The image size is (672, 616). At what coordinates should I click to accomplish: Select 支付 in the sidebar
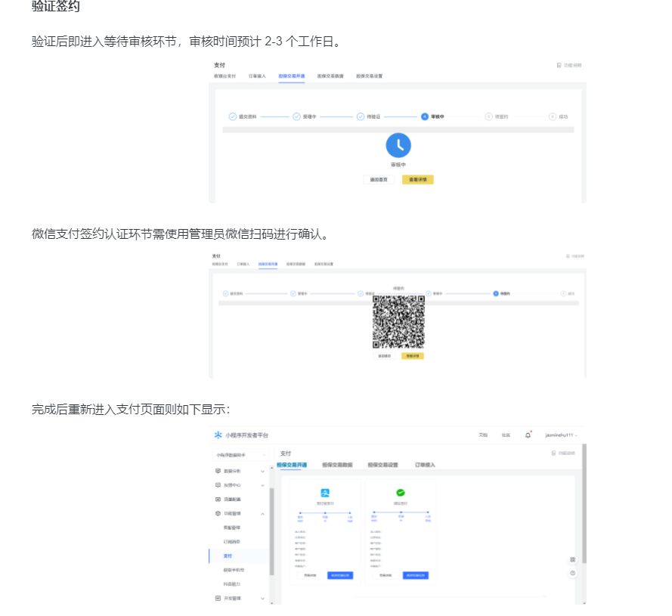click(228, 556)
